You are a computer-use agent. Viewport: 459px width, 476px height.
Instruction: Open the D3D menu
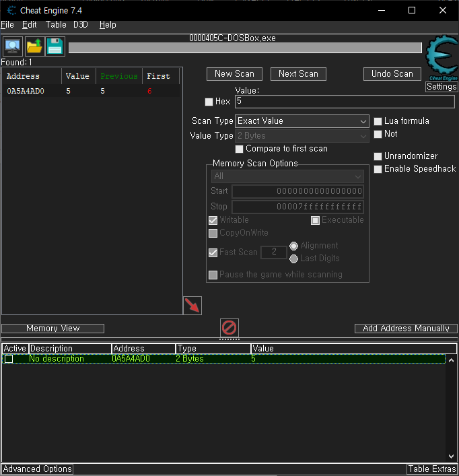81,25
